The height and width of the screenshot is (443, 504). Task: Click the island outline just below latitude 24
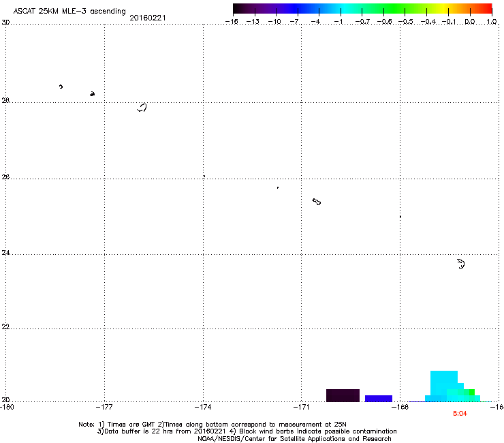coord(460,264)
